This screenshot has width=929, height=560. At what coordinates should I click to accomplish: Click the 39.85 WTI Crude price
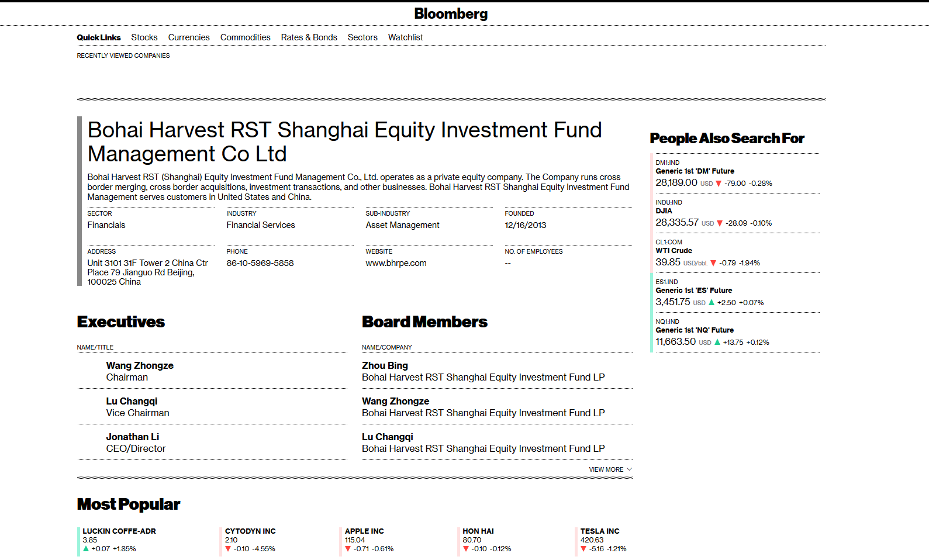(668, 262)
